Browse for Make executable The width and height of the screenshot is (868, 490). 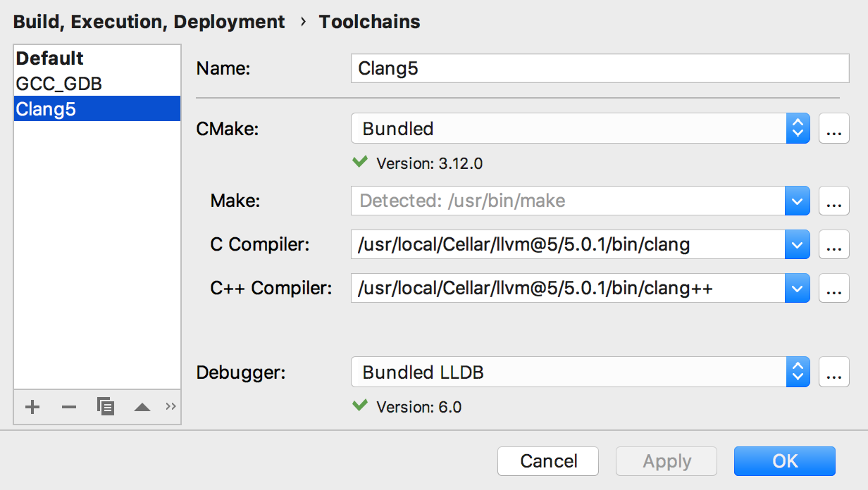pyautogui.click(x=833, y=201)
